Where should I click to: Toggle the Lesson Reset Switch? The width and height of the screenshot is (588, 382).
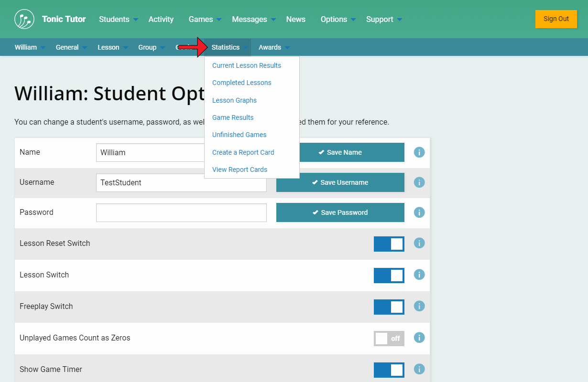coord(389,244)
